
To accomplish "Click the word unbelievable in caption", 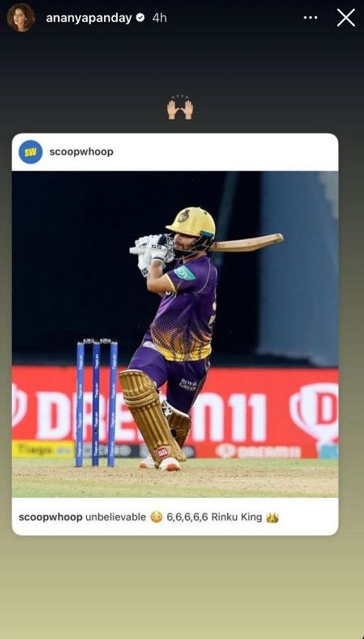I will tap(116, 517).
